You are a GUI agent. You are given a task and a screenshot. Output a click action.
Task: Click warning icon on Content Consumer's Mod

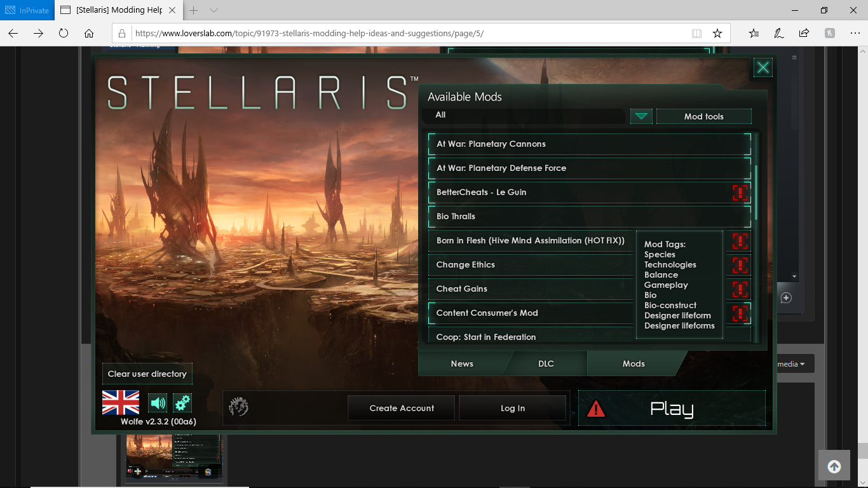tap(740, 313)
